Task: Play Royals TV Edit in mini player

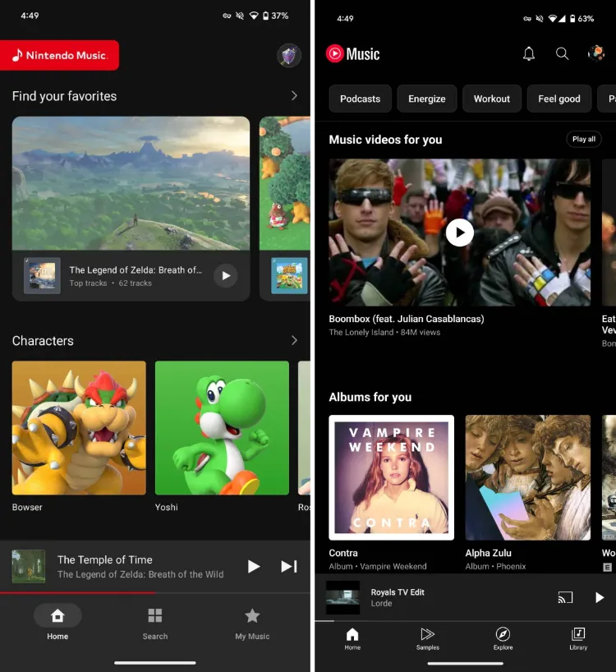Action: tap(600, 597)
